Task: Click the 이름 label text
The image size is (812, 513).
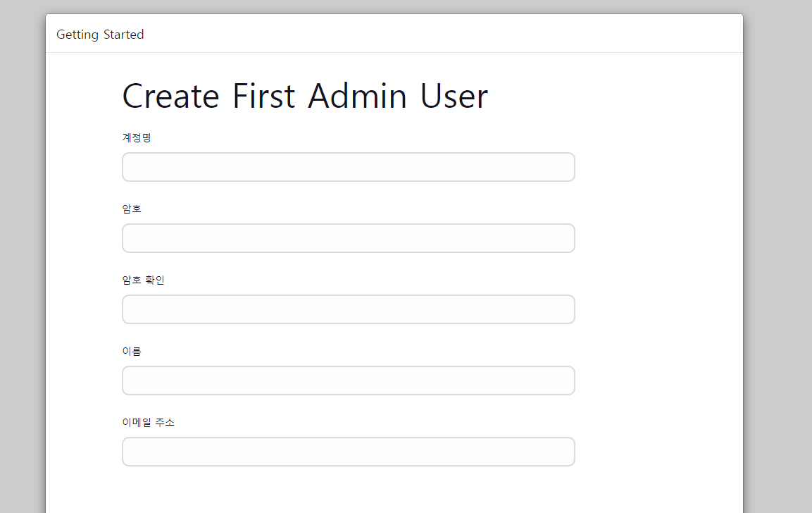Action: (132, 351)
